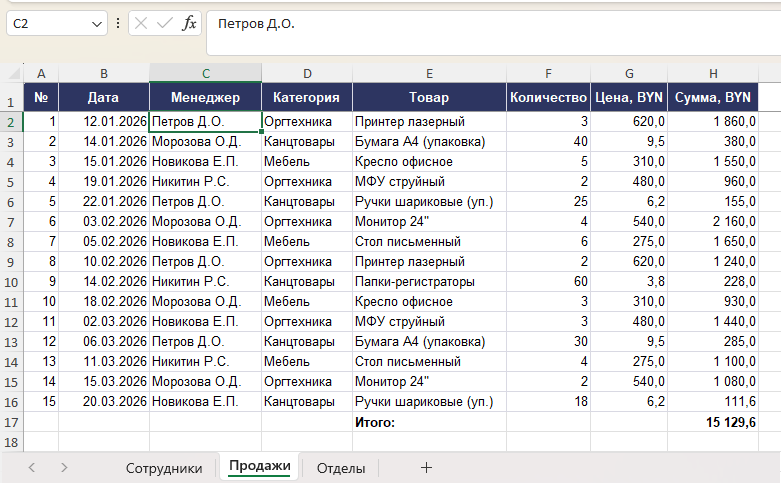This screenshot has height=483, width=781.
Task: Click the three-dot handle beside the Name Box
Action: coord(118,23)
